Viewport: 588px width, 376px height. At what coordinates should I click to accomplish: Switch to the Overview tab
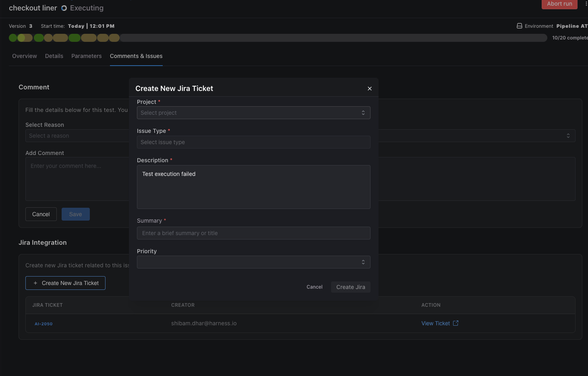pos(24,56)
